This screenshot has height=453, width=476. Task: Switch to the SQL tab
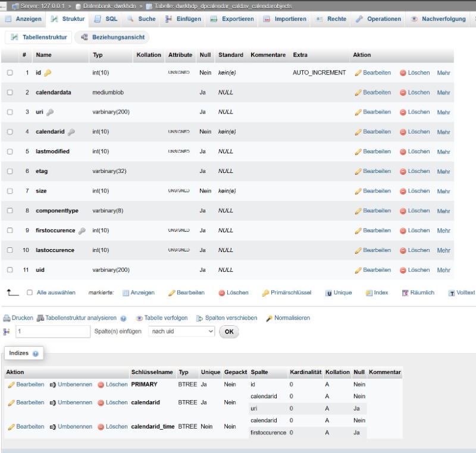point(106,19)
